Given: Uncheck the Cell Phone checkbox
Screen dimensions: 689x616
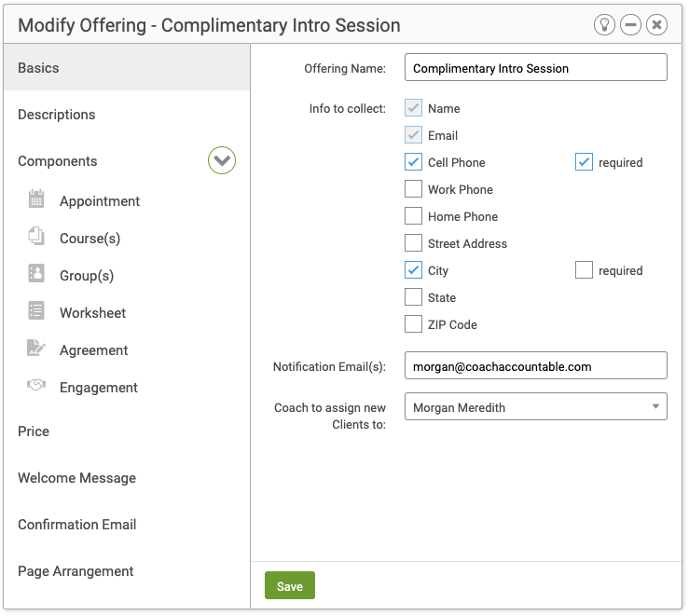Looking at the screenshot, I should (x=413, y=162).
